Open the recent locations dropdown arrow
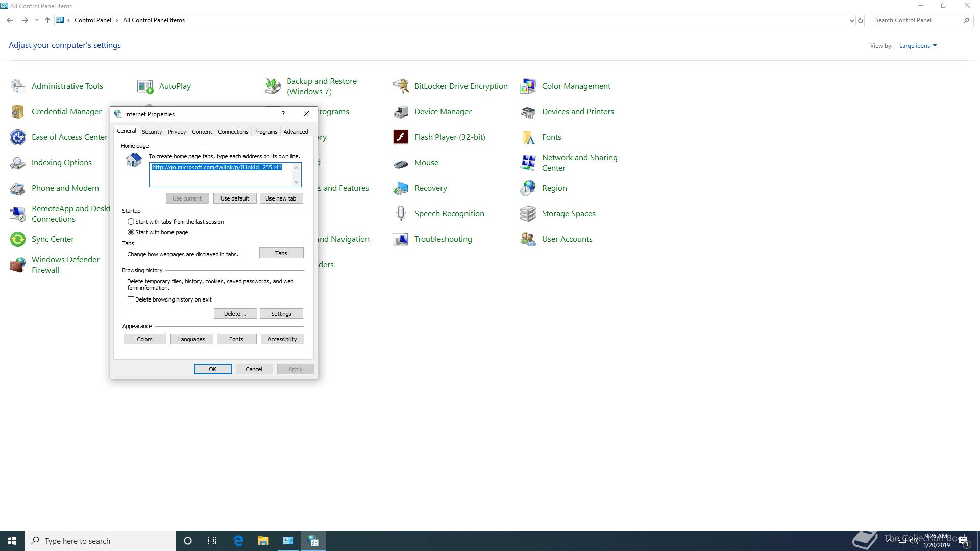Viewport: 980px width, 551px height. point(37,20)
